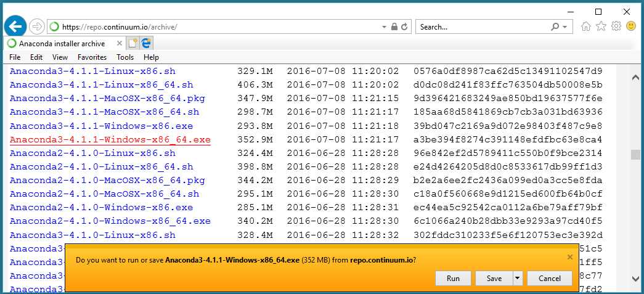Open the Help menu

[x=151, y=57]
